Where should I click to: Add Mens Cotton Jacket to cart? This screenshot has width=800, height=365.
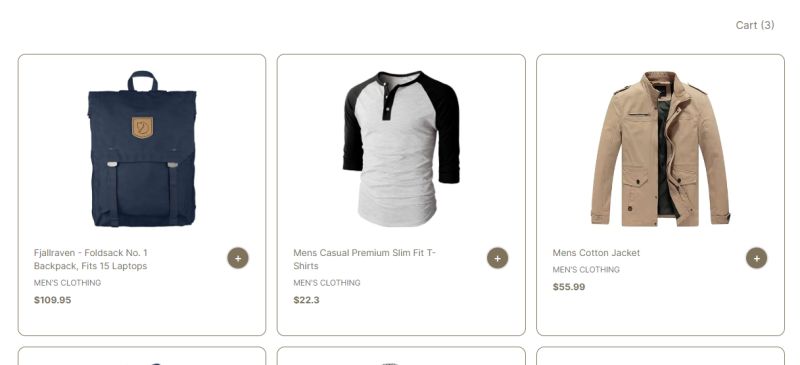point(757,258)
